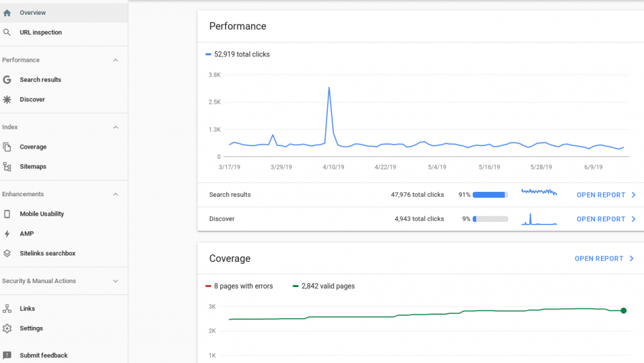This screenshot has width=644, height=363.
Task: Open Settings from the sidebar
Action: click(x=31, y=328)
